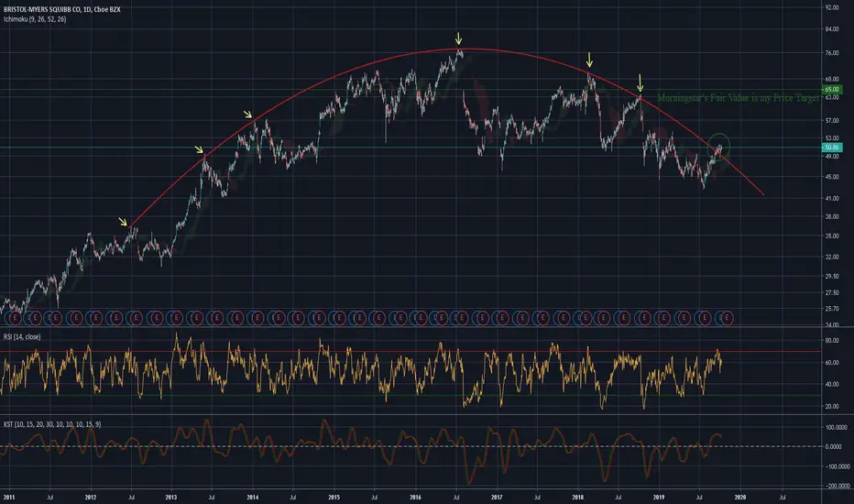Click the 2018 time axis label

pyautogui.click(x=578, y=497)
